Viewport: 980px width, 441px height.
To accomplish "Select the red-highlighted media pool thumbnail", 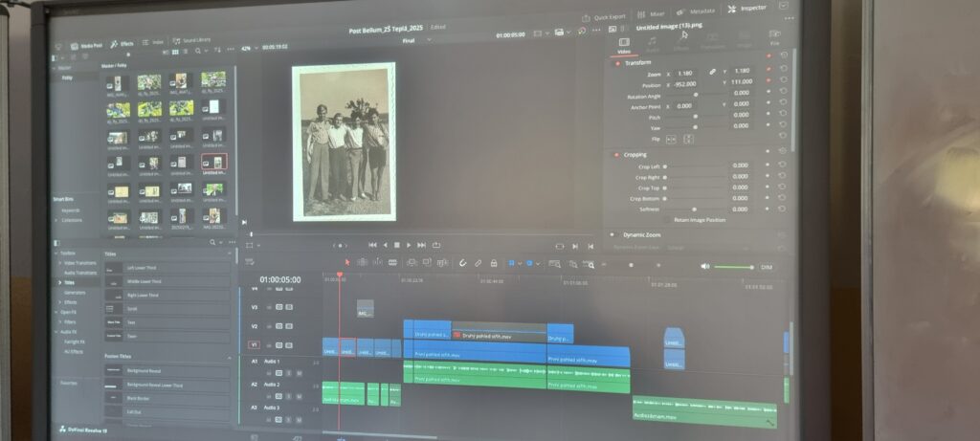I will tap(213, 163).
